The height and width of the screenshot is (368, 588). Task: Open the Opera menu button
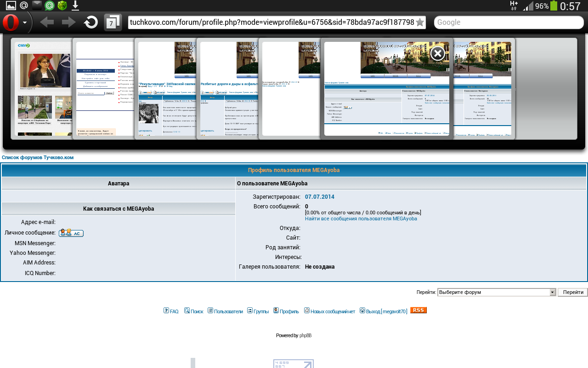tap(11, 22)
